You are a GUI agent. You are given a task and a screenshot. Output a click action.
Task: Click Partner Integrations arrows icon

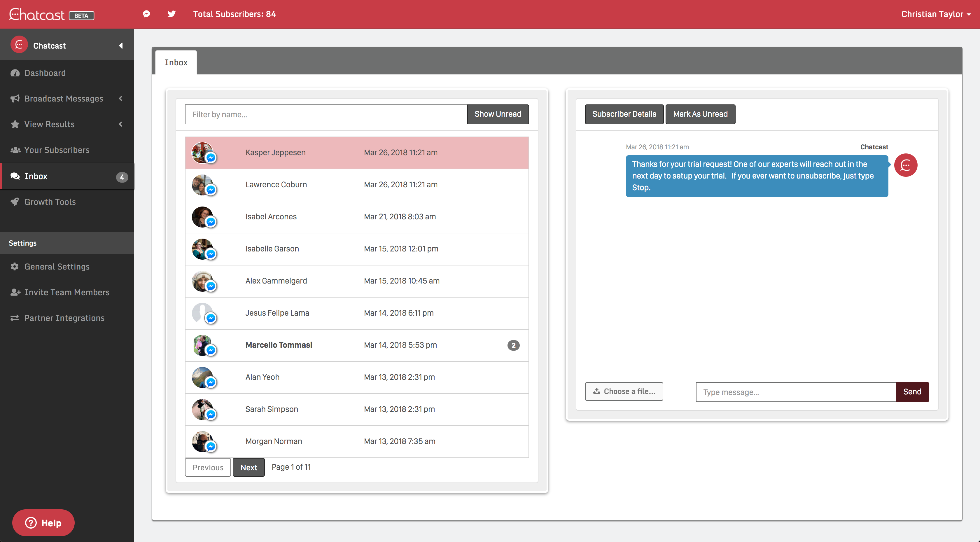coord(15,318)
